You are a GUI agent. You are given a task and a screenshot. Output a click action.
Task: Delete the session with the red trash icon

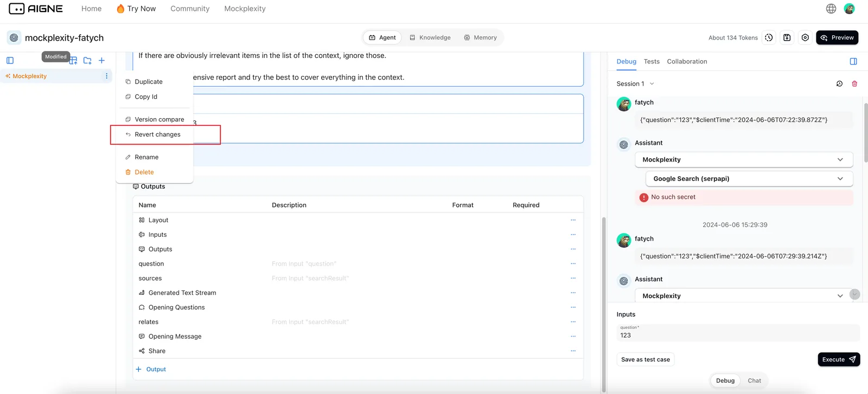tap(854, 84)
